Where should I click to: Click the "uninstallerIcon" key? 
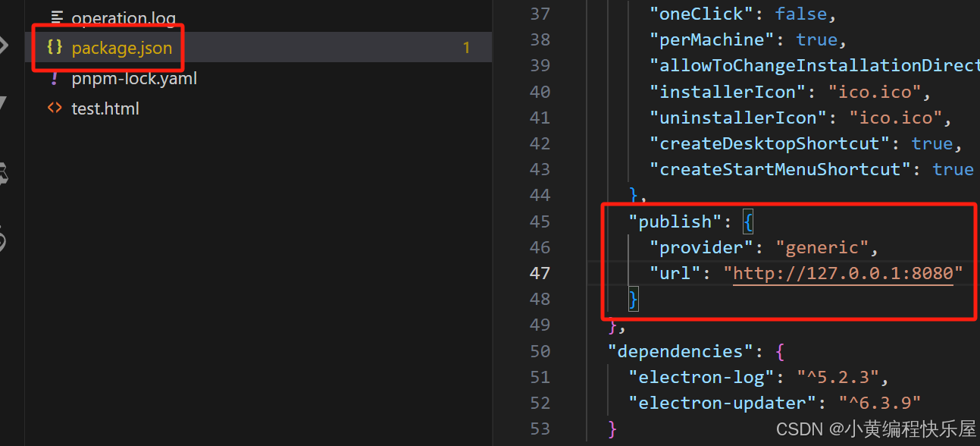point(738,118)
